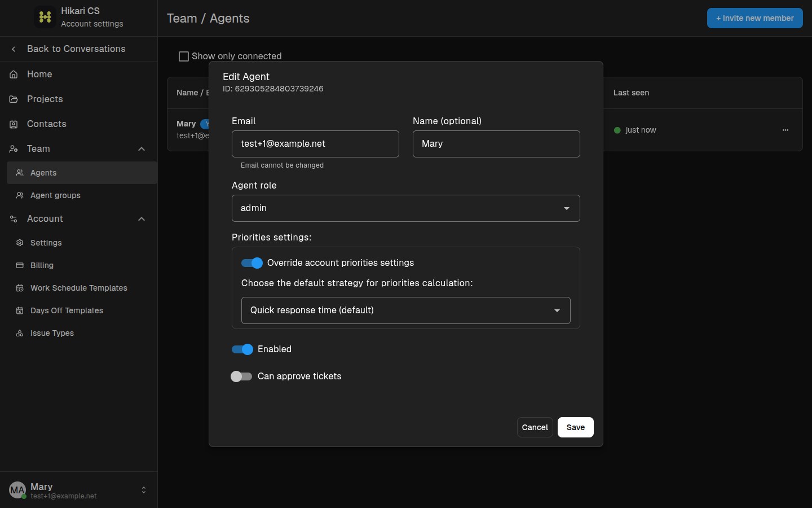The height and width of the screenshot is (508, 812).
Task: Click the Settings gear icon
Action: (x=20, y=243)
